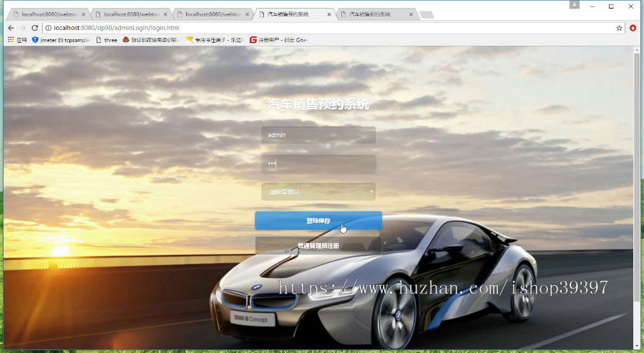Screen dimensions: 644x353
Task: Close the active 汽车销售预约系统 tab
Action: [329, 14]
